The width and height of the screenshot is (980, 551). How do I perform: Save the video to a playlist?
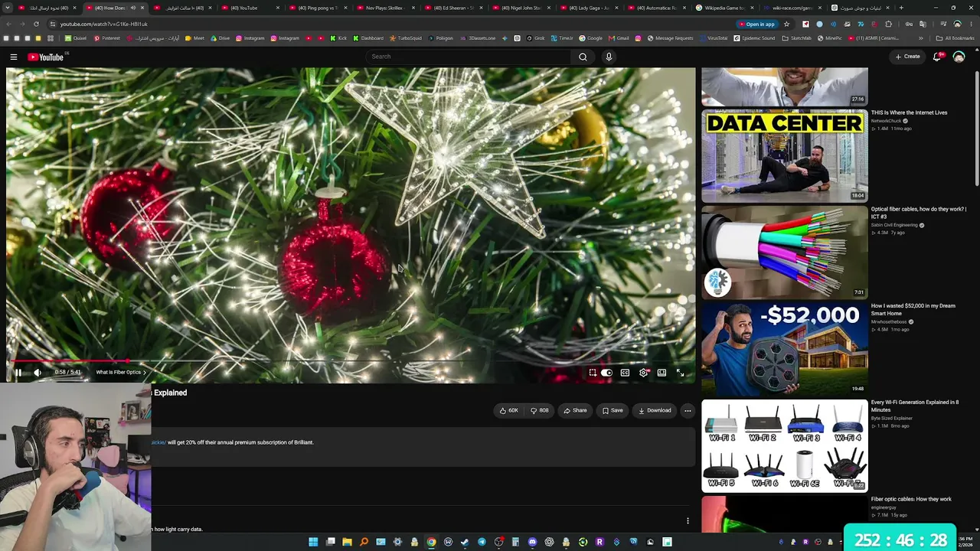coord(612,410)
